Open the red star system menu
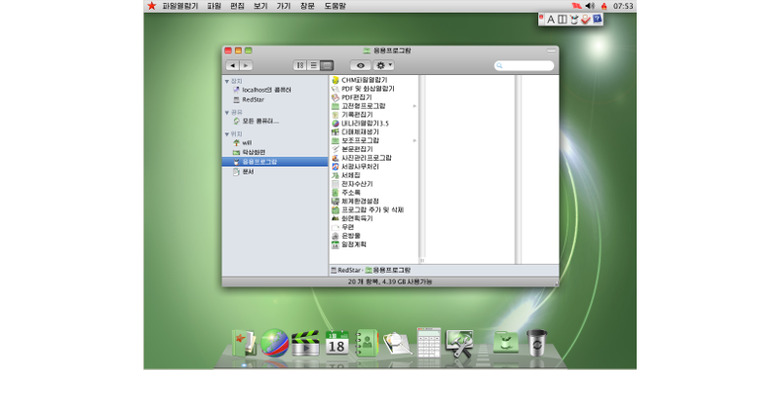Screen dimensions: 780x409 coord(152,6)
